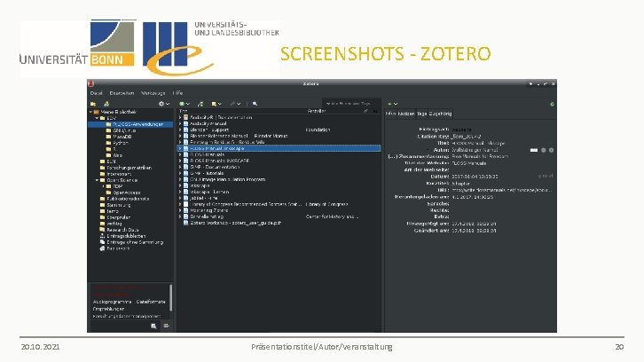644x362 pixels.
Task: Switch to the Notizen tab
Action: pyautogui.click(x=406, y=114)
